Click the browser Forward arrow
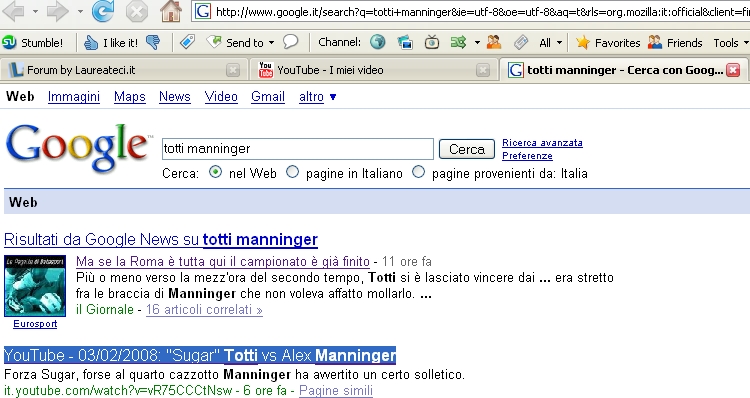This screenshot has height=398, width=750. [x=58, y=11]
